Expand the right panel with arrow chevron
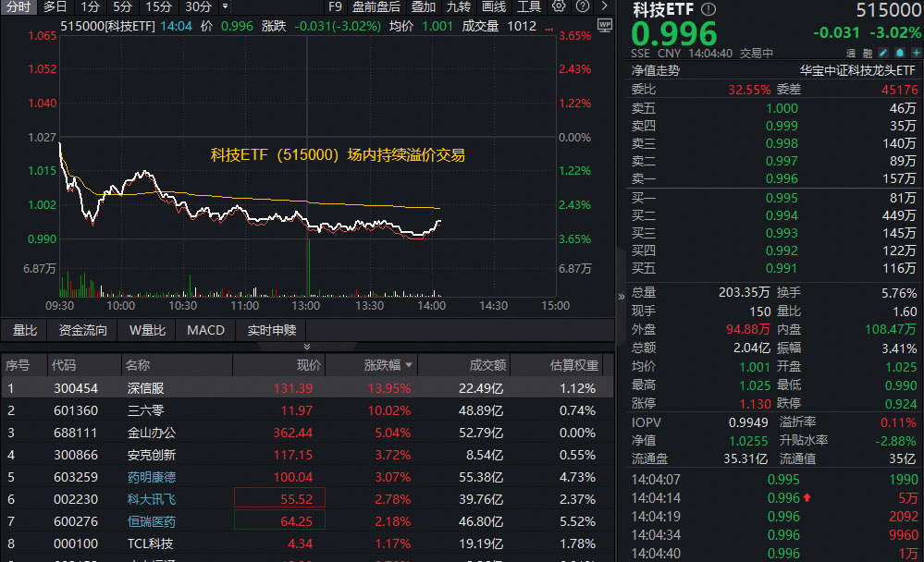The height and width of the screenshot is (562, 924). pyautogui.click(x=605, y=7)
